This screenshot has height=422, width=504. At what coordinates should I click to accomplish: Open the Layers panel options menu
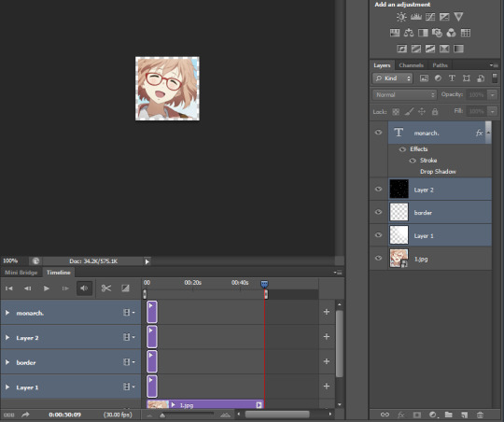point(494,65)
